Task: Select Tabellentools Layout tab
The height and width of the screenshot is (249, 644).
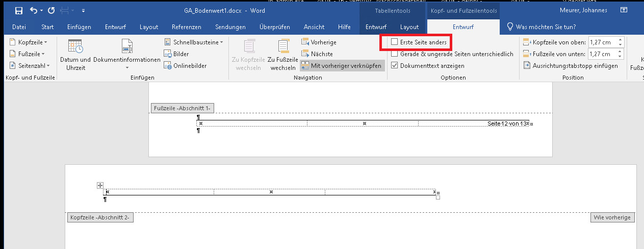Action: coord(409,27)
